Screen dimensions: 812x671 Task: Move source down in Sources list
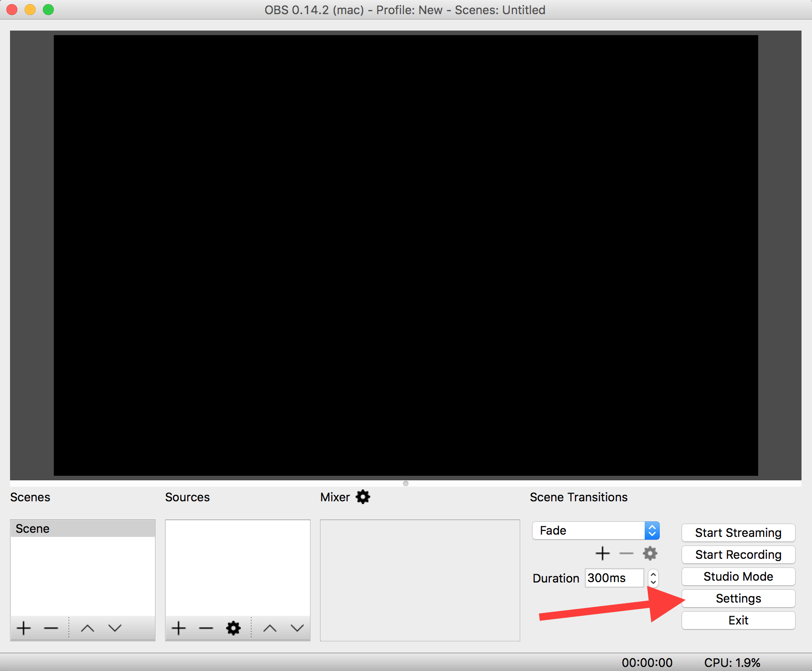coord(297,628)
